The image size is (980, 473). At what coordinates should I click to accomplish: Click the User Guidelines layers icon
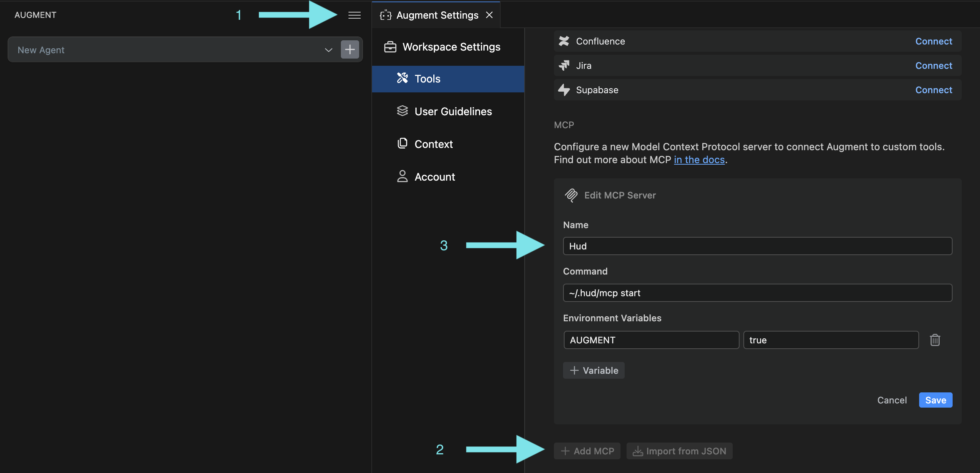(402, 111)
